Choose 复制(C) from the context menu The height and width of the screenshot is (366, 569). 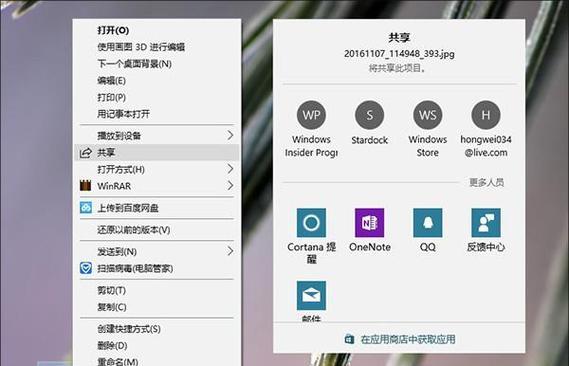[x=112, y=307]
